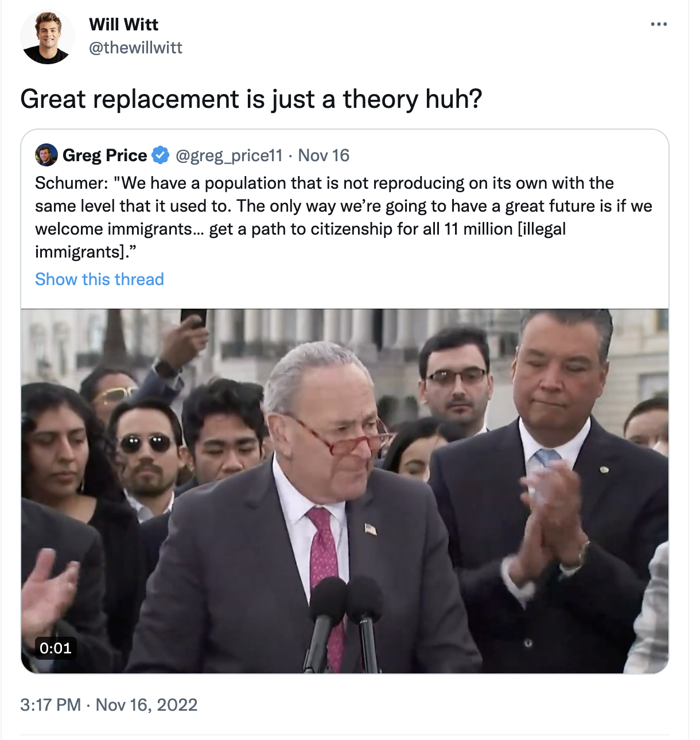Click the 0:01 video duration badge
This screenshot has width=700, height=740.
click(x=56, y=648)
